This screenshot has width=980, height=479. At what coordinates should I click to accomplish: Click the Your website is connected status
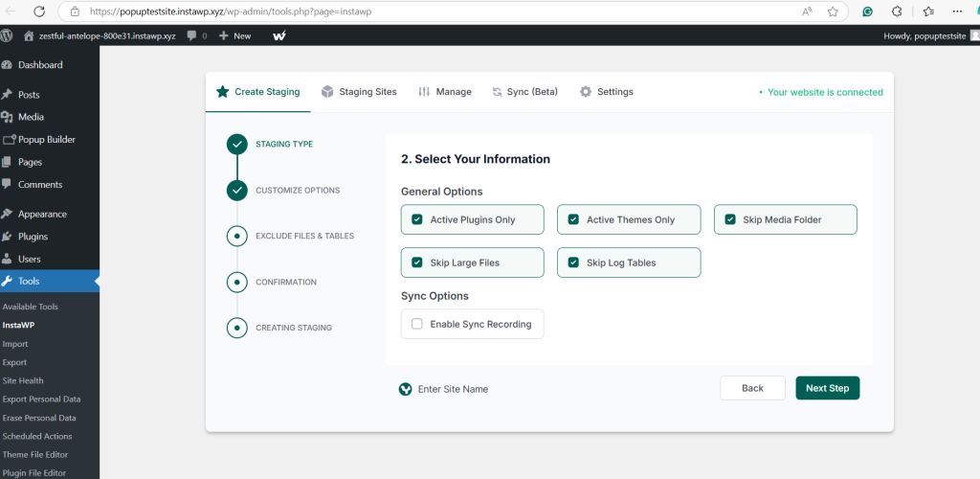point(821,92)
